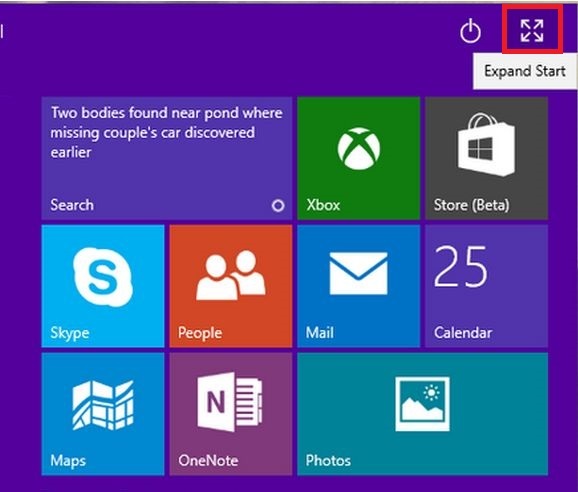Open the Search news tile
Image resolution: width=578 pixels, height=492 pixels.
(x=167, y=158)
